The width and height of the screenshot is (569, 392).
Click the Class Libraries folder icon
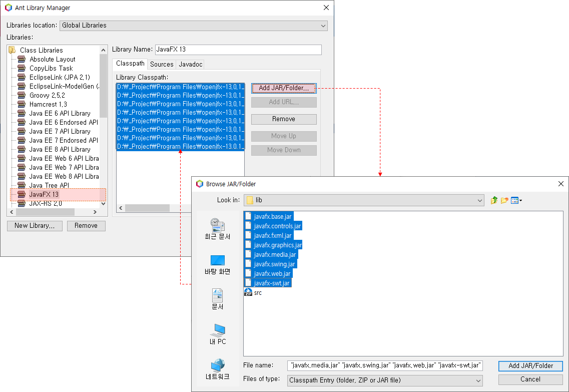[12, 50]
